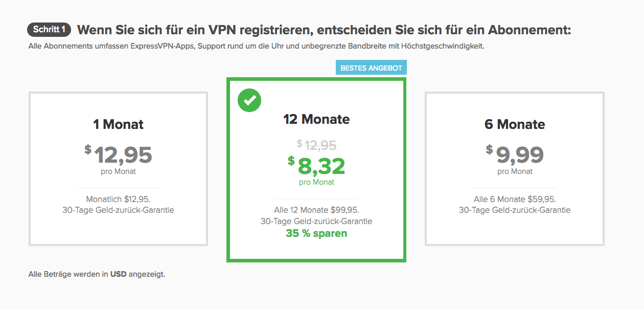Select the 6 Monate subscription plan

coord(515,169)
